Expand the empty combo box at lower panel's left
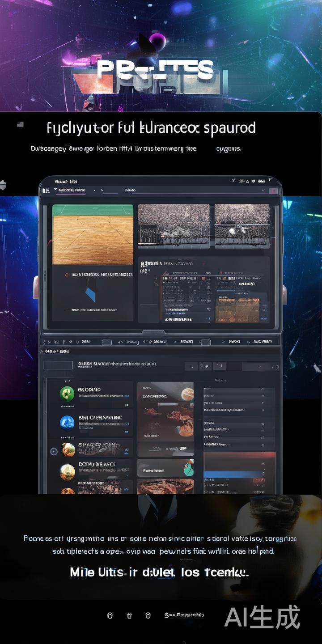 pyautogui.click(x=58, y=365)
